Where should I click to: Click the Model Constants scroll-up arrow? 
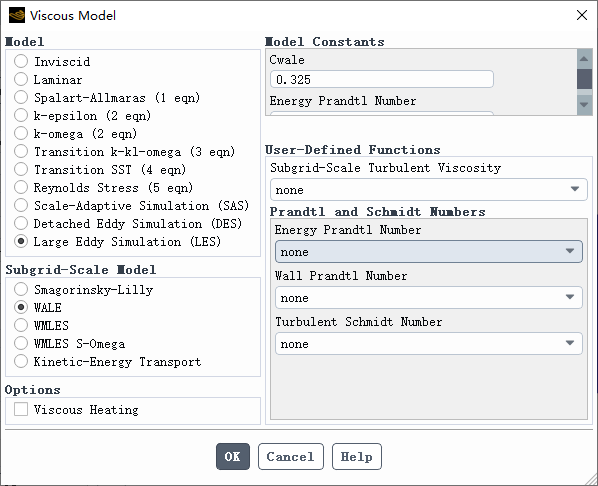coord(584,59)
